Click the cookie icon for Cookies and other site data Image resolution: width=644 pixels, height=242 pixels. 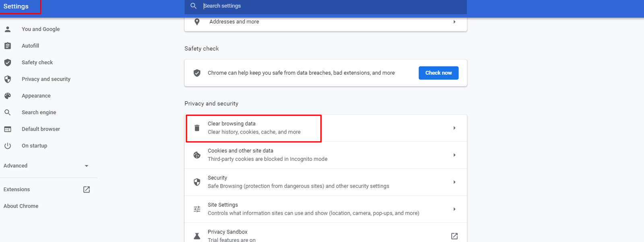(x=197, y=155)
